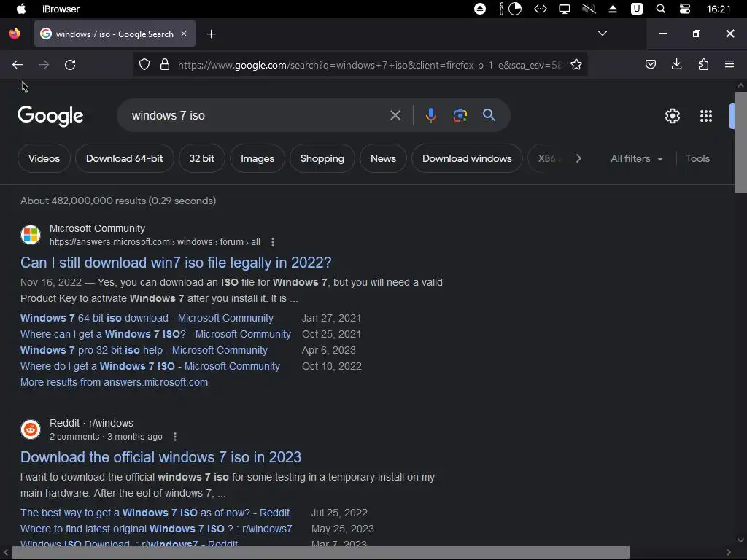Click the Microsoft Community site favicon
The width and height of the screenshot is (747, 560).
[x=31, y=235]
